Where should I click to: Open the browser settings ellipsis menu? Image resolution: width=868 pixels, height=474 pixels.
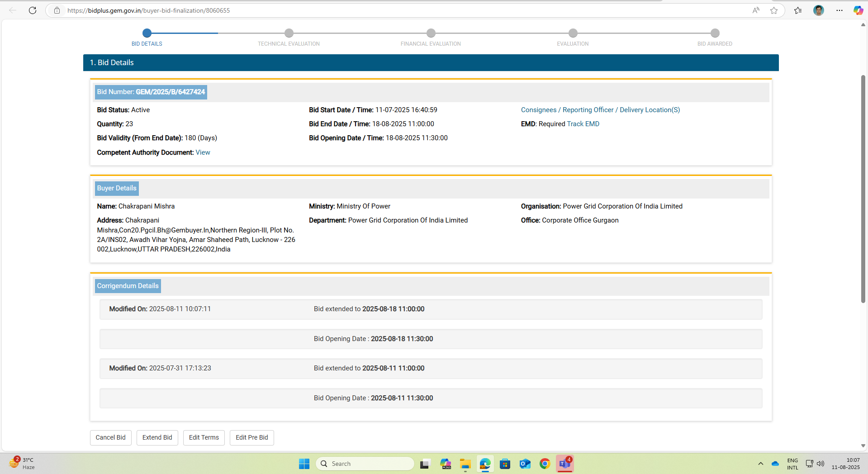[839, 10]
